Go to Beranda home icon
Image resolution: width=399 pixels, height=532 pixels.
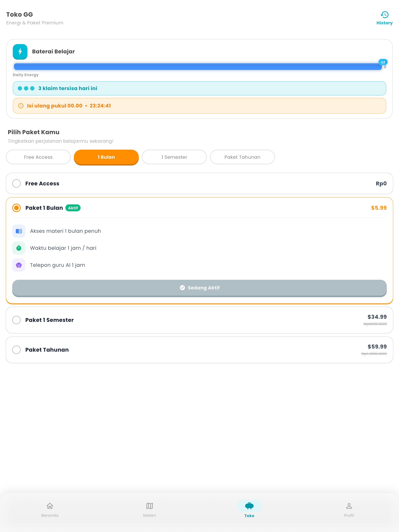pos(50,506)
